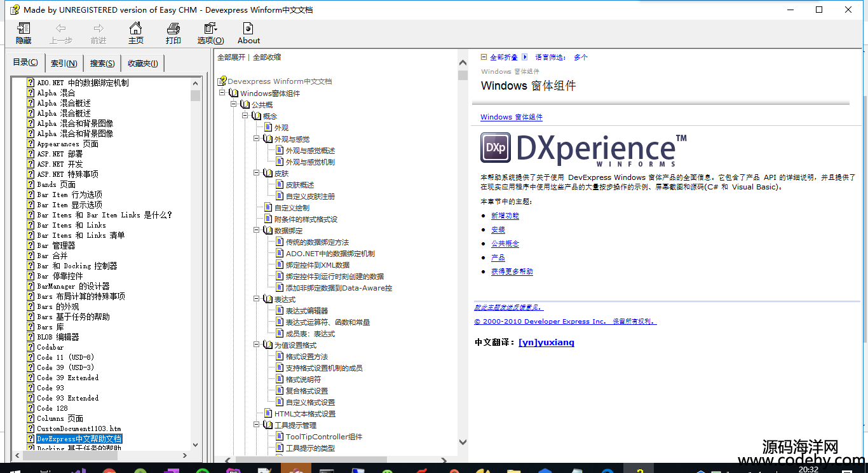Toggle the 全部折叠 collapse-all box icon

tap(484, 57)
